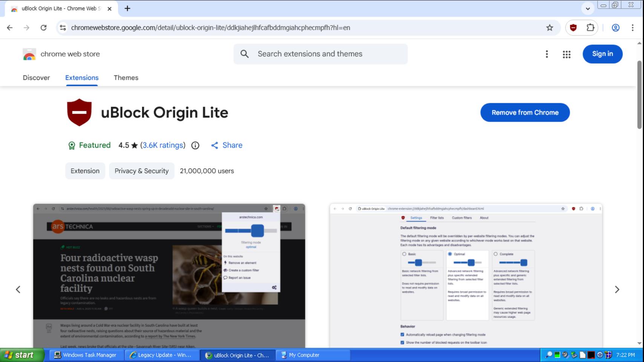Click the Featured badge

pyautogui.click(x=89, y=145)
